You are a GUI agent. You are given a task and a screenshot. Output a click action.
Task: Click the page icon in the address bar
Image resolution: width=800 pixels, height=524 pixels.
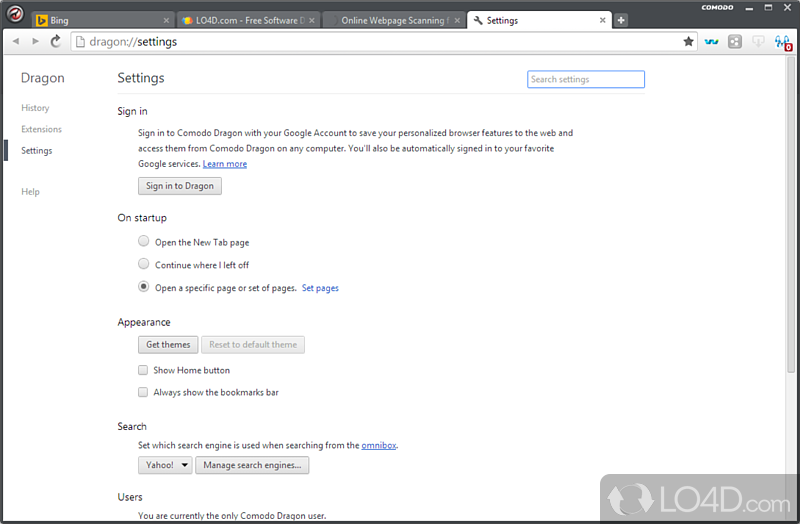click(x=80, y=42)
